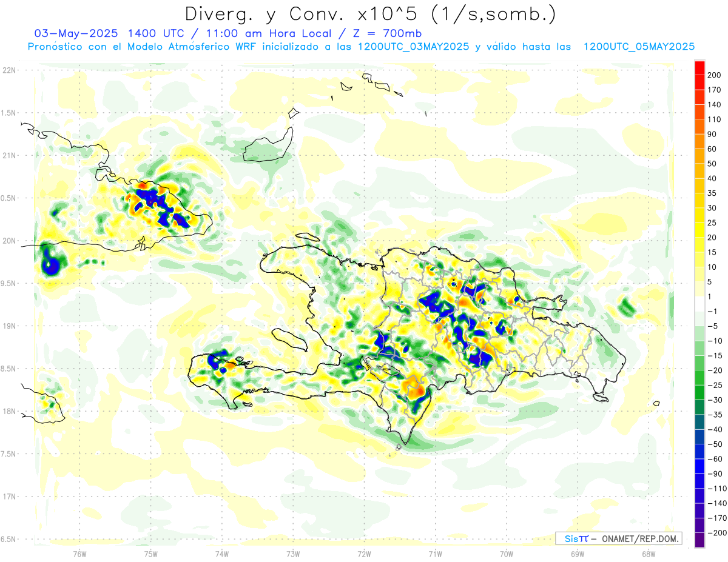
Task: Click the '73W' longitude label
Action: [293, 554]
